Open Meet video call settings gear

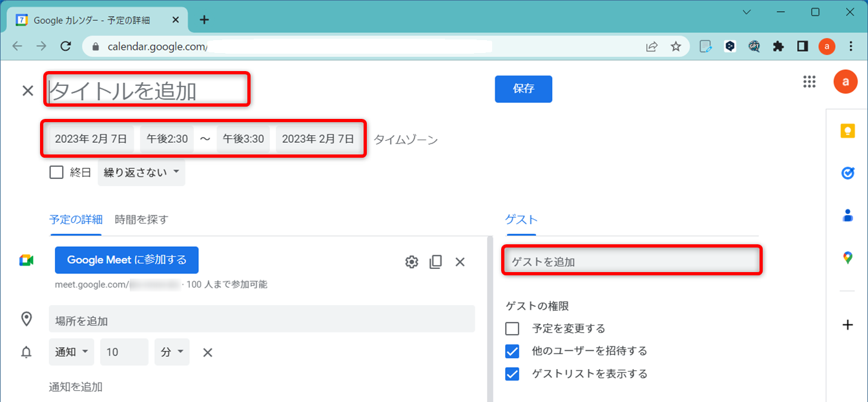(411, 262)
